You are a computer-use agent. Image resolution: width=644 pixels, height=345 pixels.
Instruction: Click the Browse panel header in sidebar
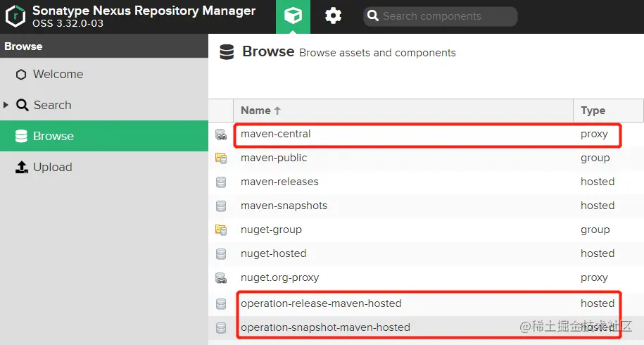(x=104, y=46)
